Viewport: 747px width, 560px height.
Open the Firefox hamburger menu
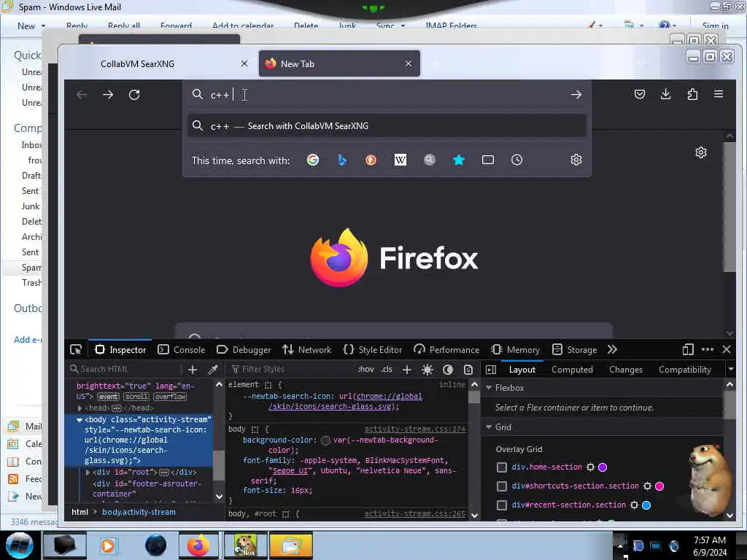pos(719,94)
